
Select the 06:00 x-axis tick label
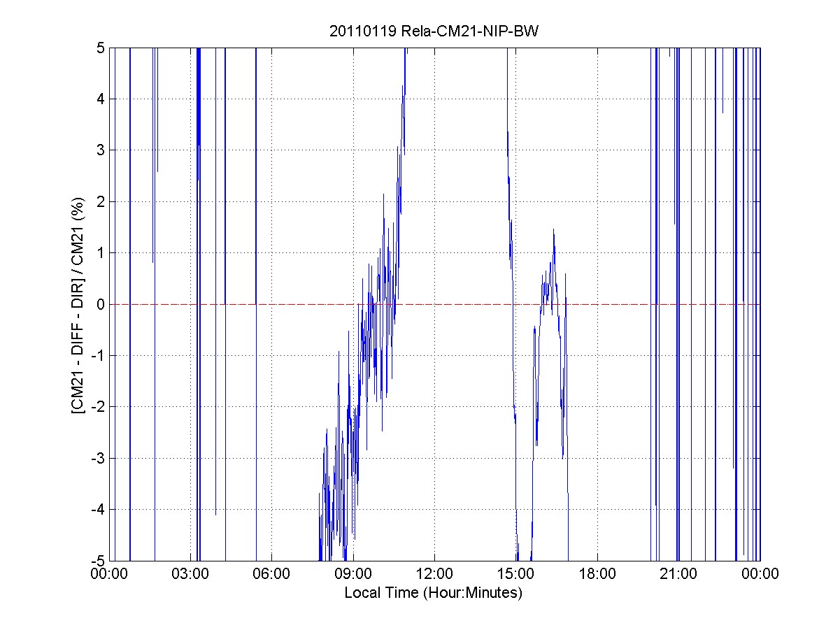click(271, 574)
